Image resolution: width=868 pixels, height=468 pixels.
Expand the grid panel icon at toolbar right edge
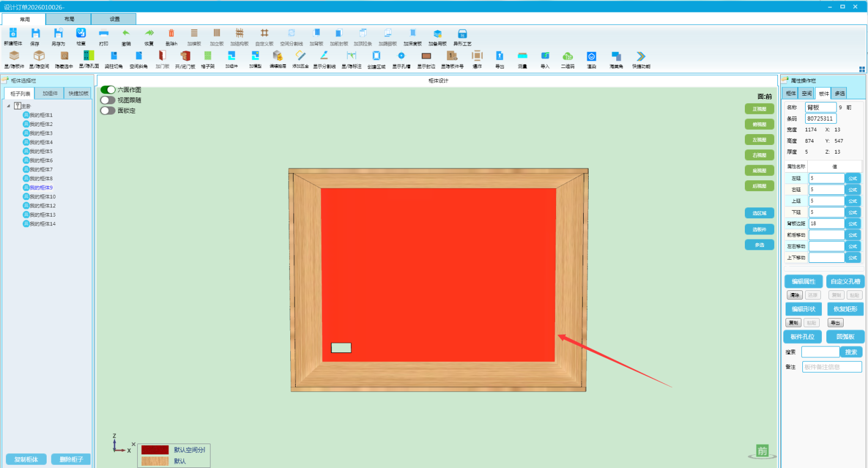[x=861, y=69]
